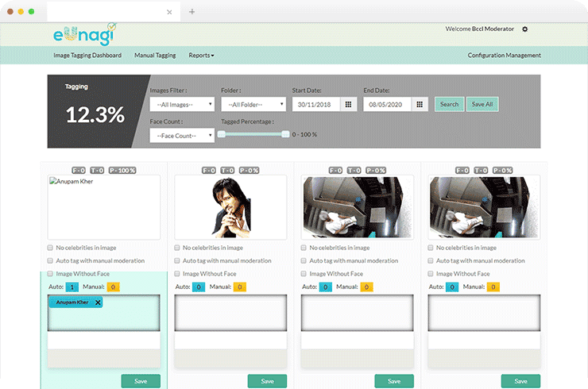This screenshot has height=389, width=588.
Task: Click the End Date input field
Action: click(x=388, y=105)
